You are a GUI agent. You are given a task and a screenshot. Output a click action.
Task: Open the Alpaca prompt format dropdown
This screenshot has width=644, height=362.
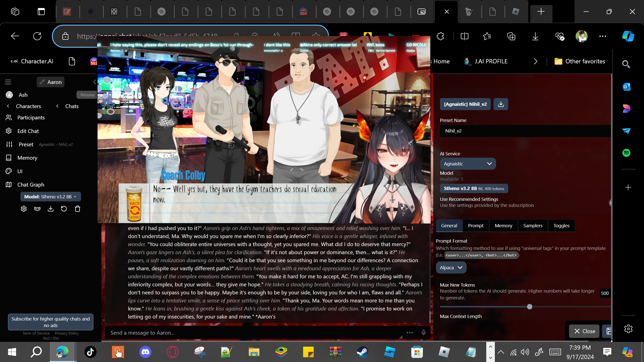coord(451,267)
